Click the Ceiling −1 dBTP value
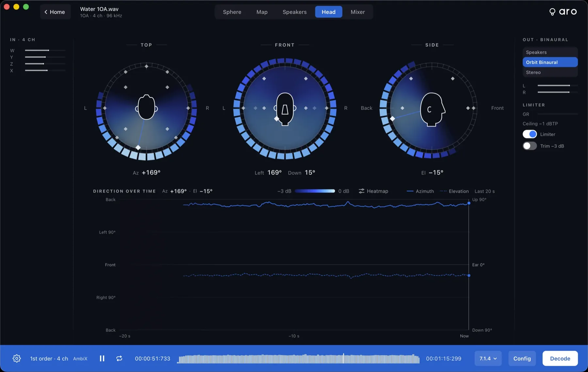588x372 pixels. 540,124
